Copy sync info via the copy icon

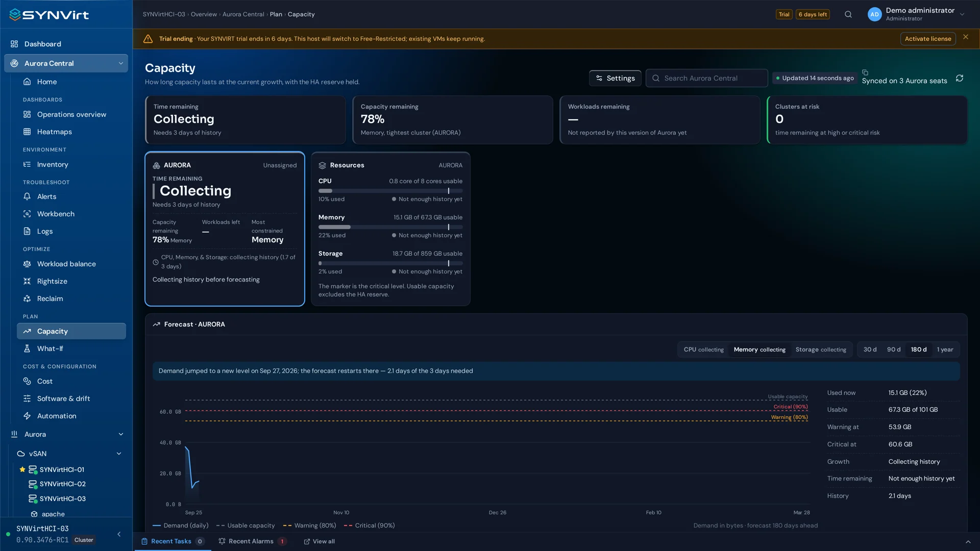pyautogui.click(x=865, y=72)
